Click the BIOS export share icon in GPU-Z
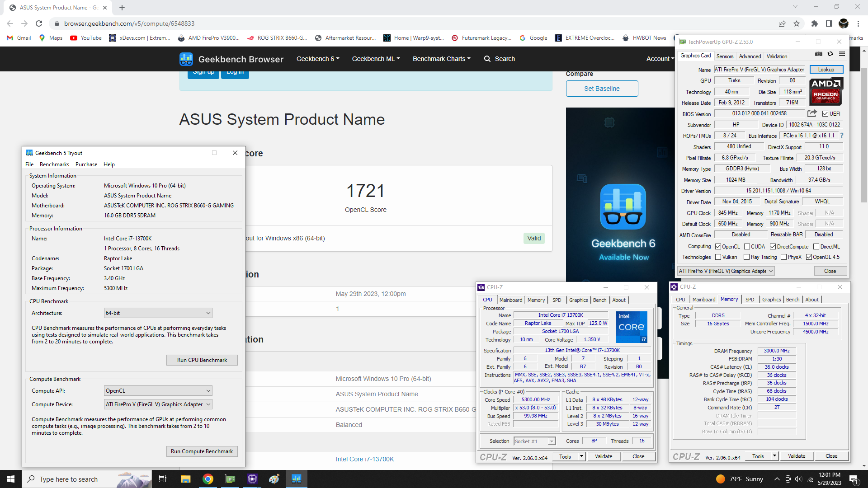The height and width of the screenshot is (488, 868). click(812, 113)
